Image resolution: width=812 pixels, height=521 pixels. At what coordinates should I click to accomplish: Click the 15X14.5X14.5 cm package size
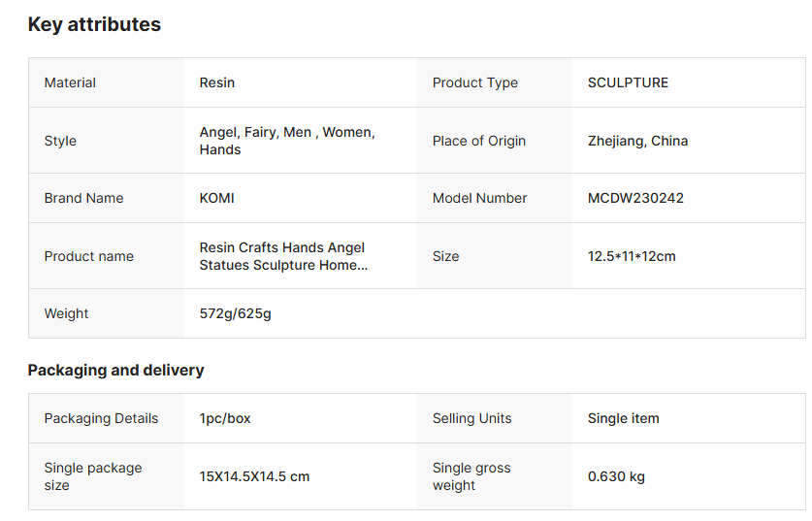(255, 476)
